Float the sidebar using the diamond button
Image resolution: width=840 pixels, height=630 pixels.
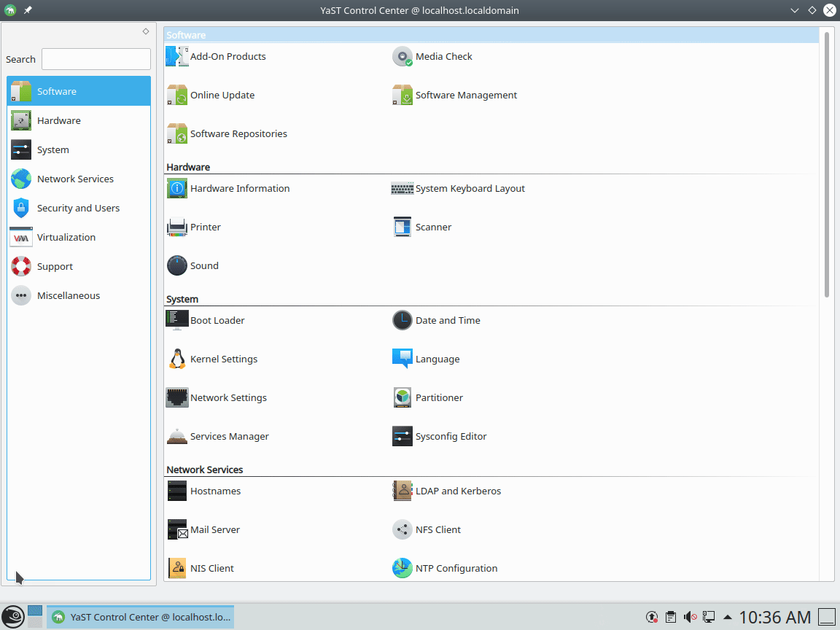[x=146, y=31]
